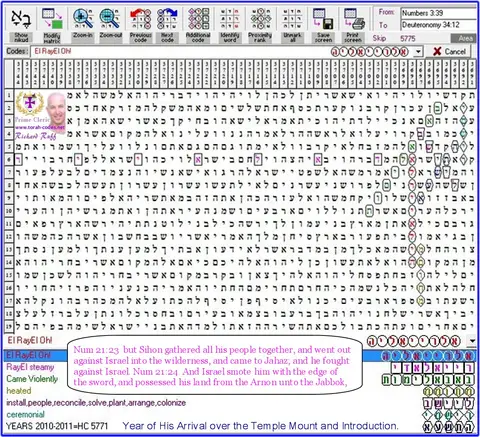This screenshot has width=480, height=437.
Task: Go to the Next code
Action: pyautogui.click(x=167, y=26)
